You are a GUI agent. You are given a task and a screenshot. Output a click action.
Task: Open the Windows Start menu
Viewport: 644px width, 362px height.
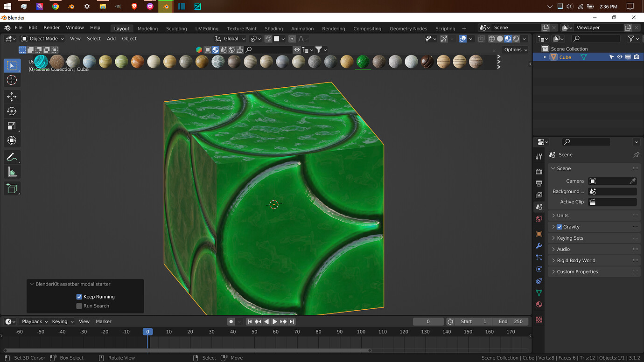7,7
